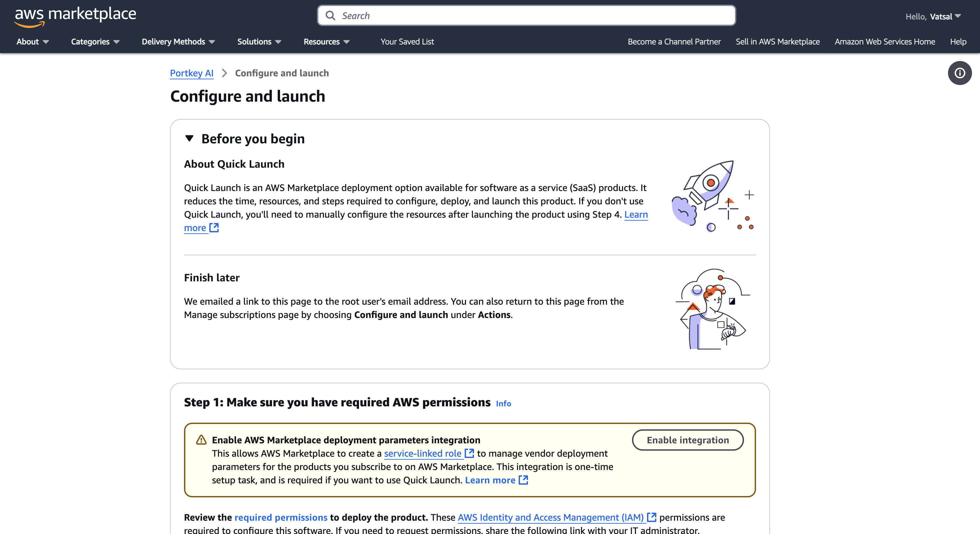
Task: Click the Enable integration button
Action: (x=687, y=440)
